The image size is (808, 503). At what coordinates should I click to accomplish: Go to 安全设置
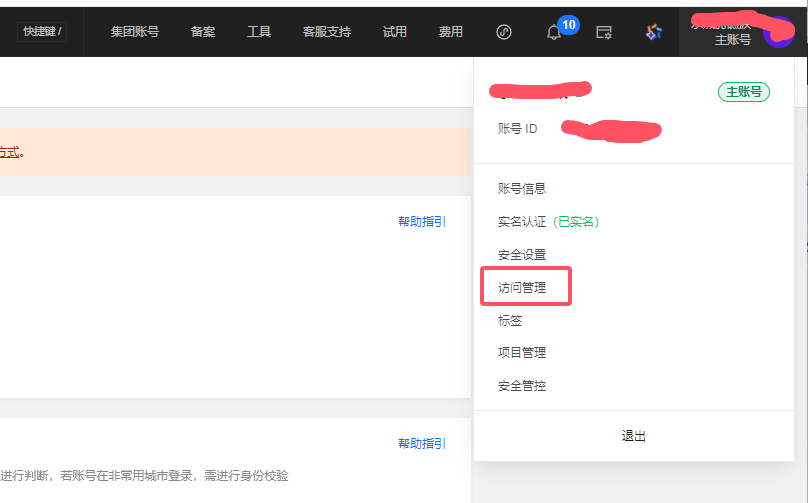[521, 255]
